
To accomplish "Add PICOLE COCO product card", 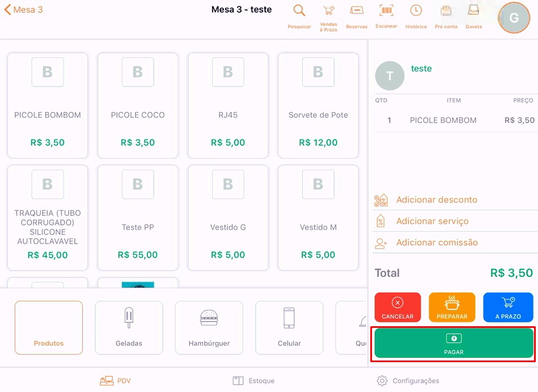I will [x=138, y=105].
